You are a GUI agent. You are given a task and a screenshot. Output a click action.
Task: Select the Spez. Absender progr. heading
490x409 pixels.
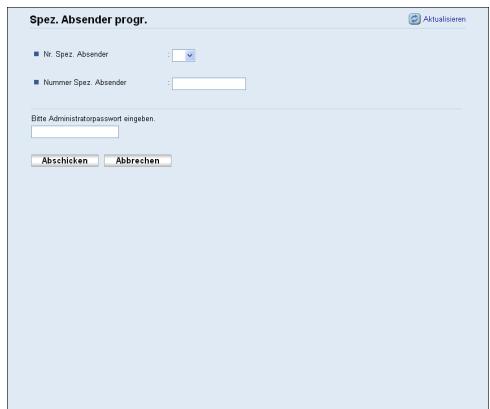88,20
